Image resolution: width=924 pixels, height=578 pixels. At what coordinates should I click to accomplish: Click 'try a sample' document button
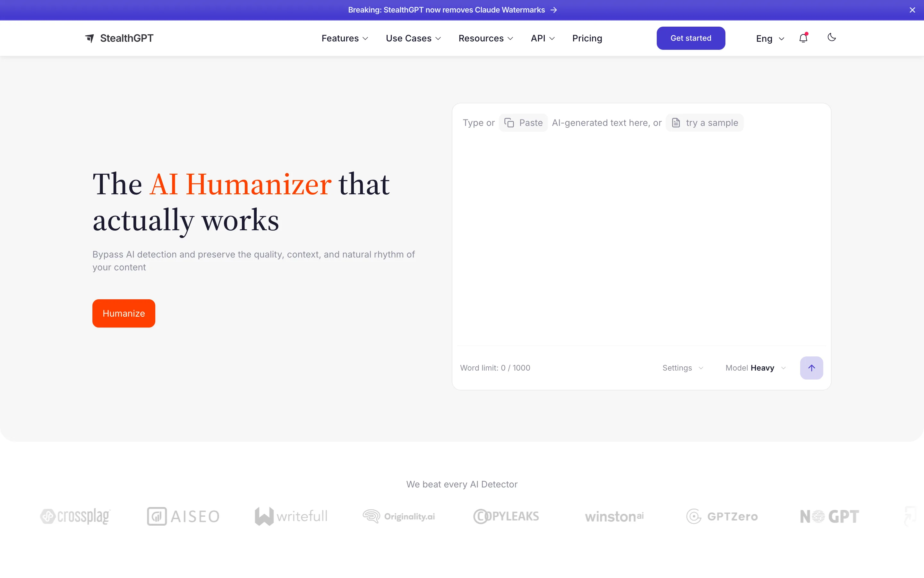pos(705,123)
